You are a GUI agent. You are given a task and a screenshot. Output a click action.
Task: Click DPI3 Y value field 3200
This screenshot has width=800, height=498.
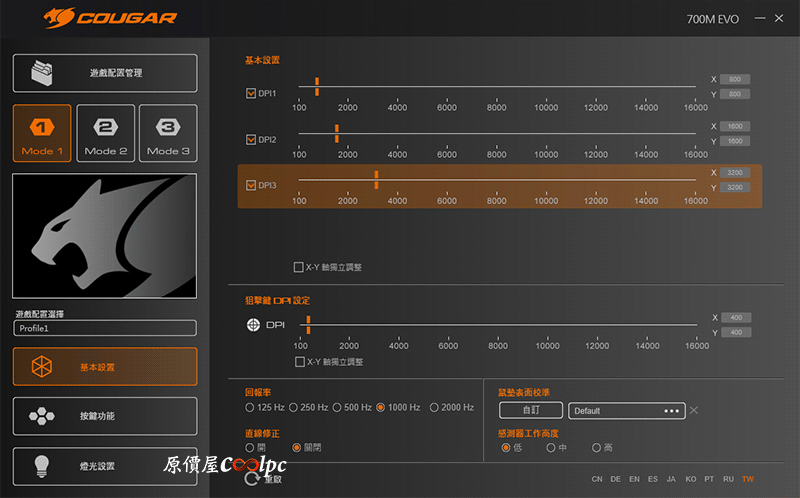click(x=735, y=187)
